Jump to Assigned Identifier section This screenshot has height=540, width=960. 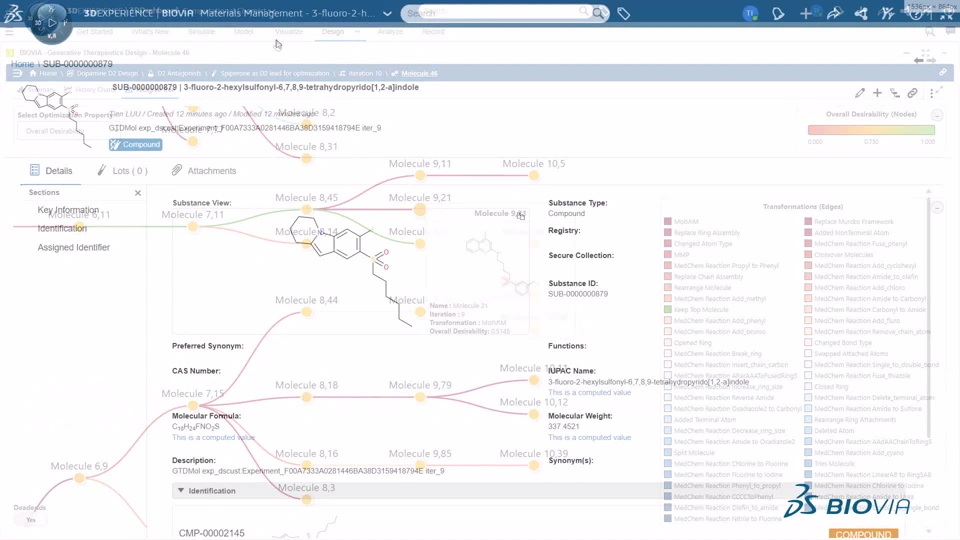[x=73, y=247]
